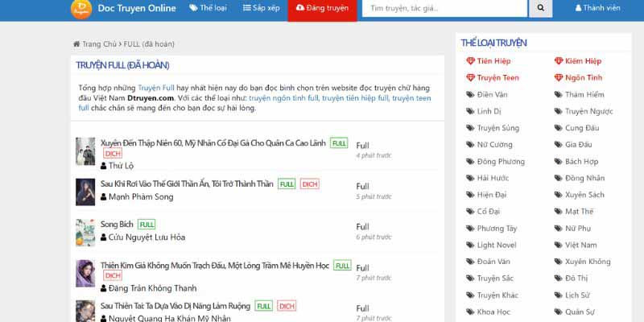Click the tag icon beside Hài Hước
644x322 pixels.
pos(470,178)
